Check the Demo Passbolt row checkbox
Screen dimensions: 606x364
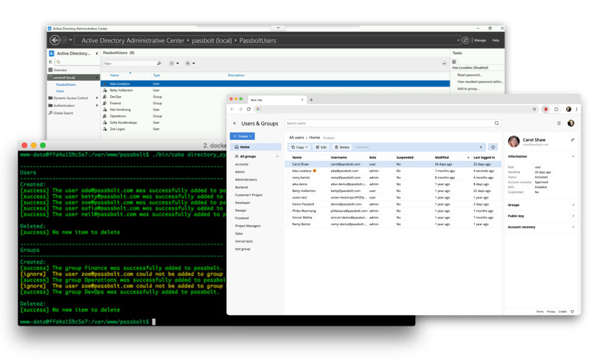(288, 204)
